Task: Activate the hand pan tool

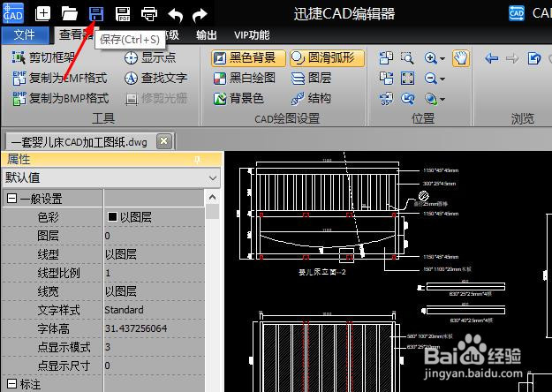Action: [x=461, y=58]
